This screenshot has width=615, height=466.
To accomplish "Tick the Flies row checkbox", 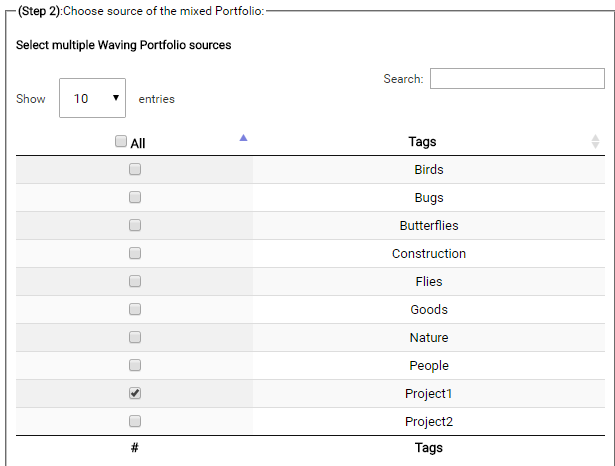I will pyautogui.click(x=135, y=281).
